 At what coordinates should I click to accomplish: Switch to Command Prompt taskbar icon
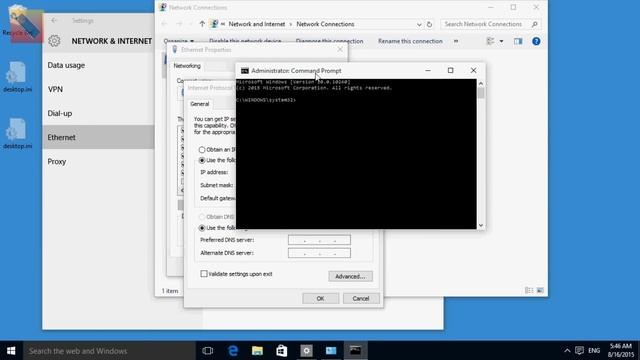(x=355, y=351)
